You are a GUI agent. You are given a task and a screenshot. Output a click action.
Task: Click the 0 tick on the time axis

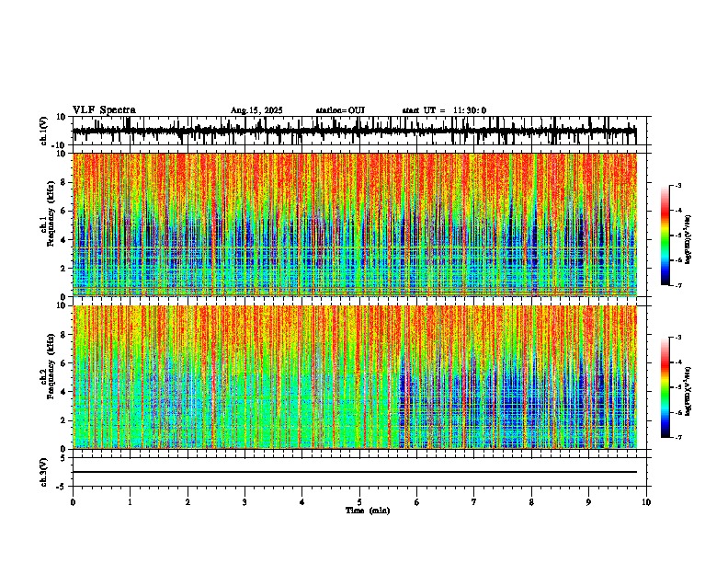click(x=73, y=502)
